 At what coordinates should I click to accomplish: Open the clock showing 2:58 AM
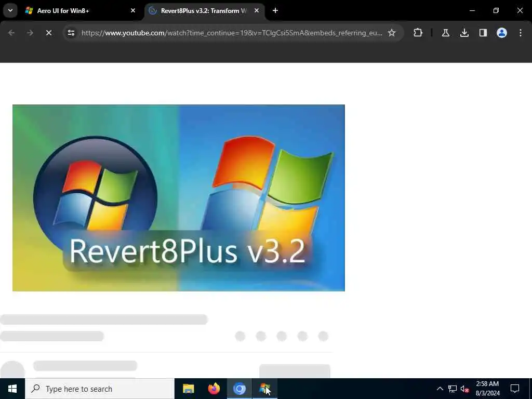point(487,389)
